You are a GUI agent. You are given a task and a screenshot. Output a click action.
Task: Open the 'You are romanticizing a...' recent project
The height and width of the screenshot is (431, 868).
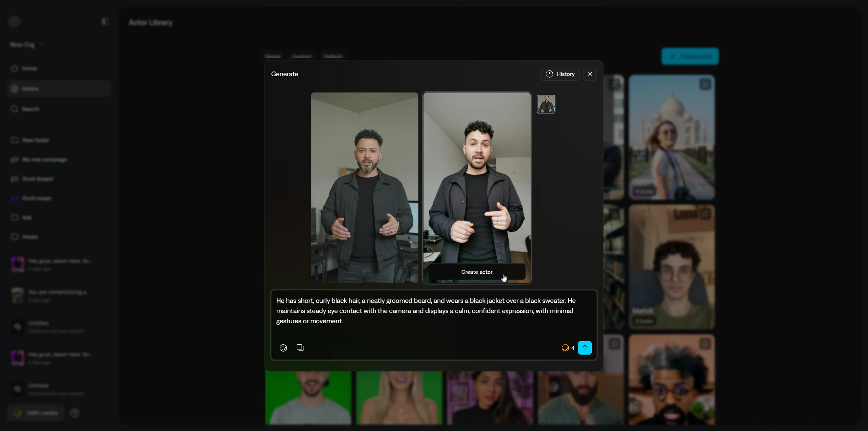[59, 295]
